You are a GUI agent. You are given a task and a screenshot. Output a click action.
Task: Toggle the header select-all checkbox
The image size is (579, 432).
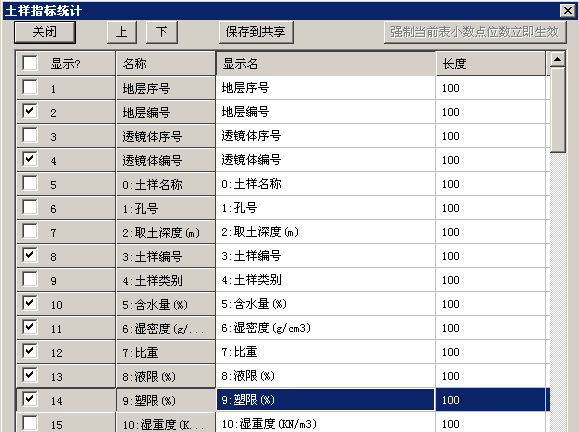click(x=30, y=63)
